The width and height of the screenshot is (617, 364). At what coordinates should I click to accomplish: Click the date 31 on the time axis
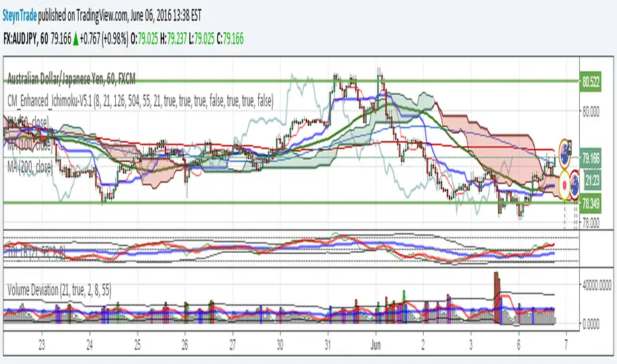[x=328, y=345]
